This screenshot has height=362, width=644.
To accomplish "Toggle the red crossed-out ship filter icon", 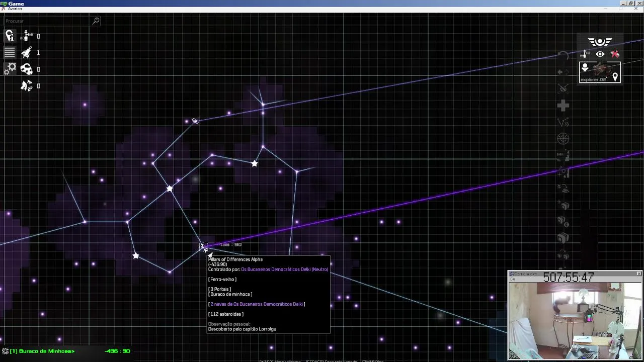I will [x=615, y=54].
